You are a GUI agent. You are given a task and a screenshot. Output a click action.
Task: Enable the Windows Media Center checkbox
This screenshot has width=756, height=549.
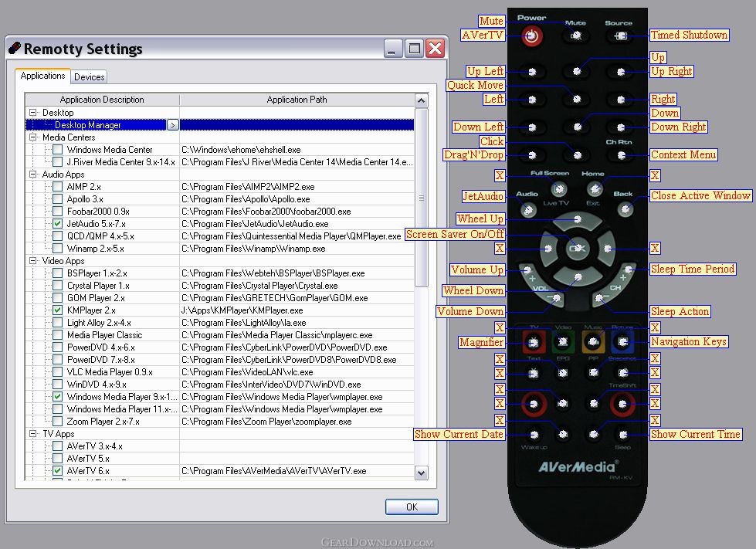[57, 150]
